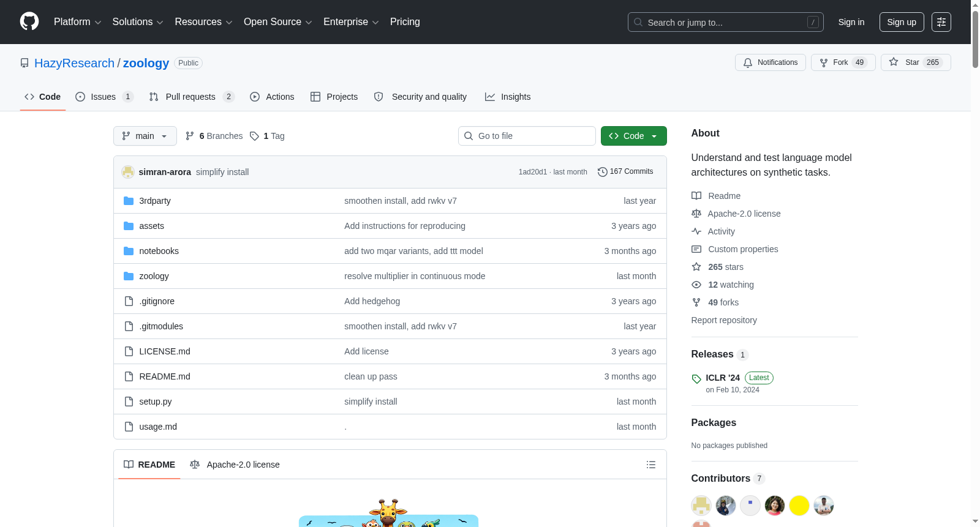Expand the Platform menu
This screenshot has width=980, height=527.
tap(78, 22)
